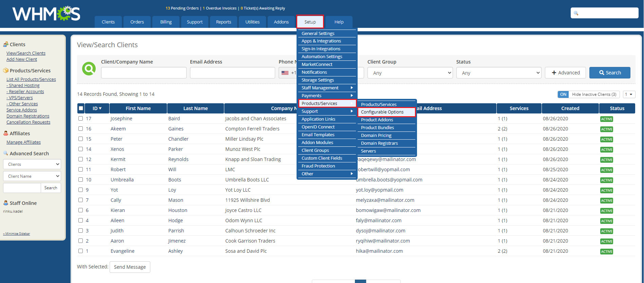Toggle the select-all clients checkbox
644x283 pixels.
pyautogui.click(x=81, y=108)
